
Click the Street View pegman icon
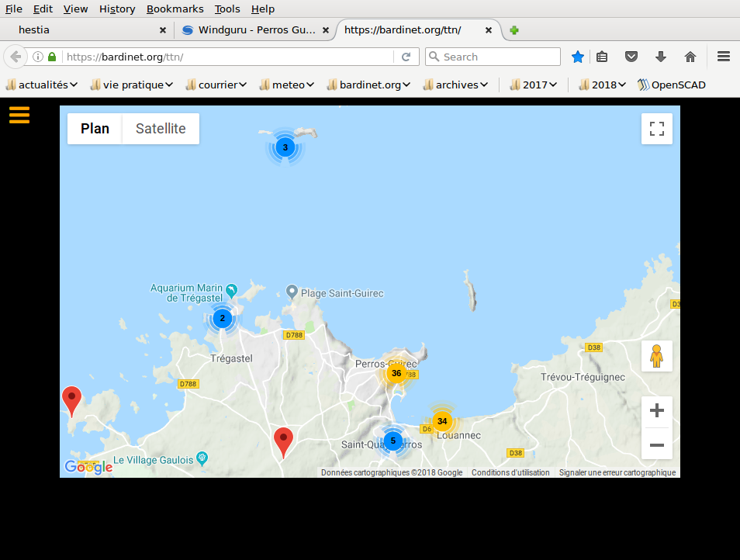(x=656, y=356)
